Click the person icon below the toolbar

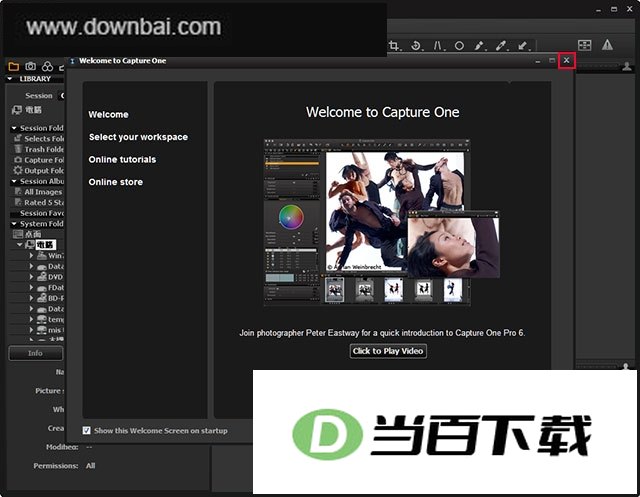pos(627,66)
